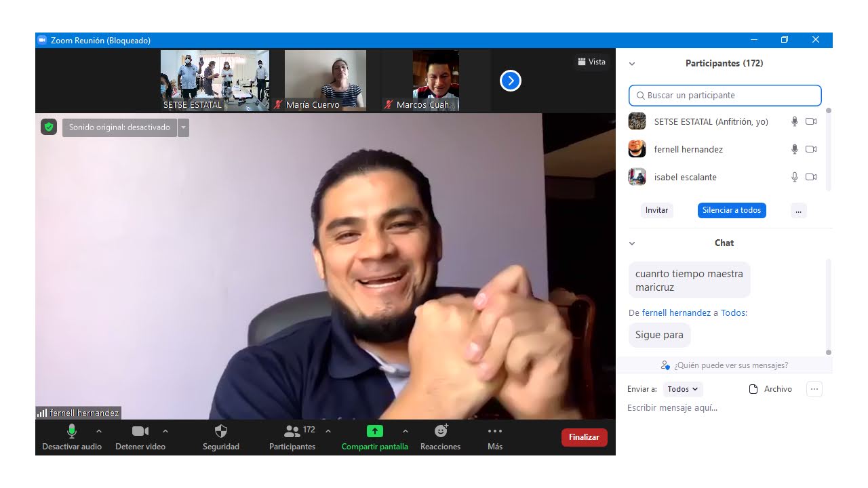Image resolution: width=868 pixels, height=488 pixels.
Task: Click participants list scrollbar
Action: 828,149
